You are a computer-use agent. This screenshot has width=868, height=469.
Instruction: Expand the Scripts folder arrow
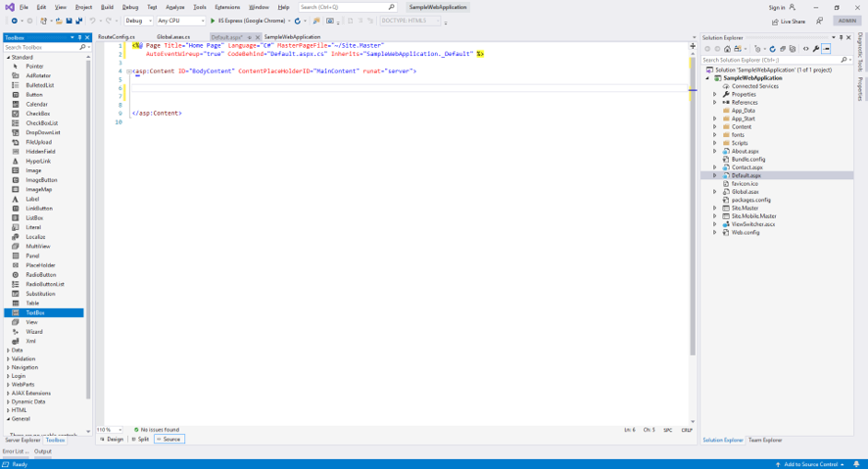(714, 143)
